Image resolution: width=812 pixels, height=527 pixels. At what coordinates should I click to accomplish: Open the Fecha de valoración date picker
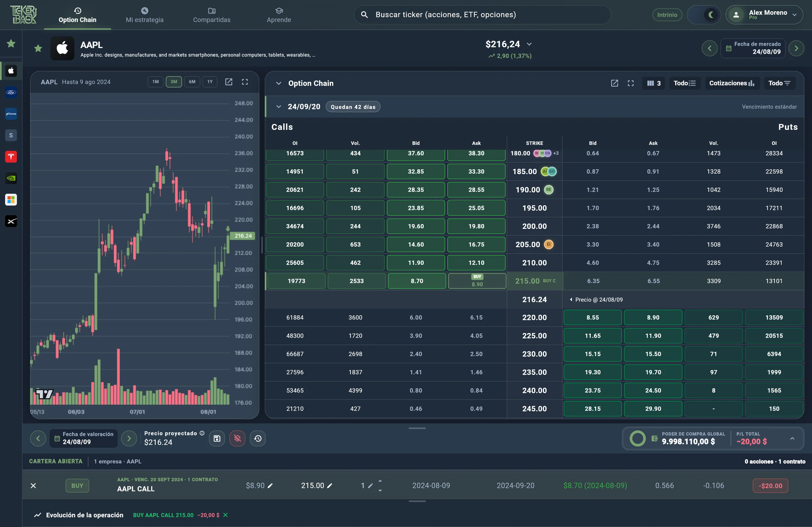pos(84,438)
